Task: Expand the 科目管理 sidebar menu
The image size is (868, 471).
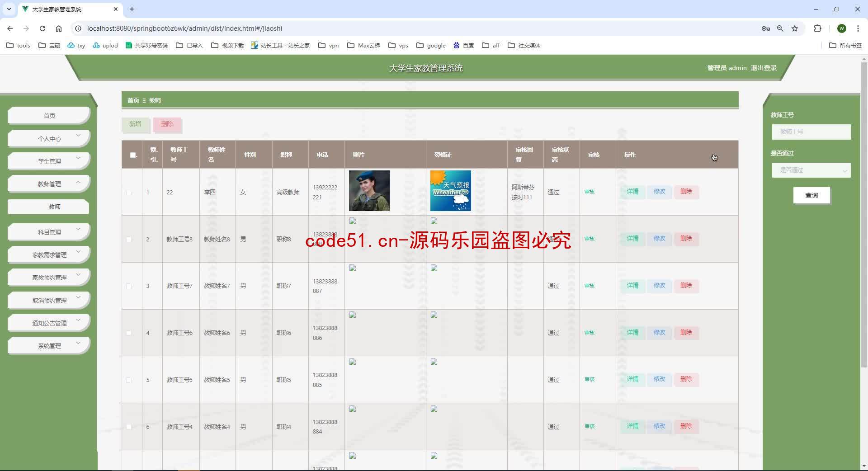Action: [x=49, y=232]
